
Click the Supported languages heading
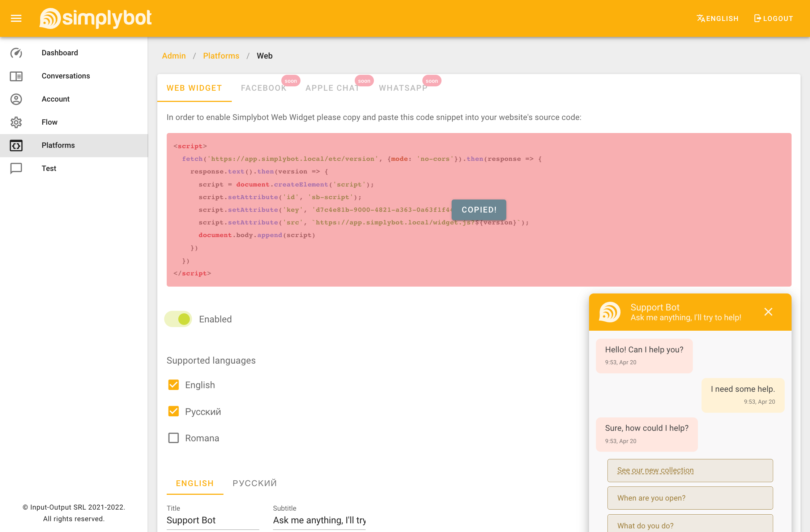(211, 360)
